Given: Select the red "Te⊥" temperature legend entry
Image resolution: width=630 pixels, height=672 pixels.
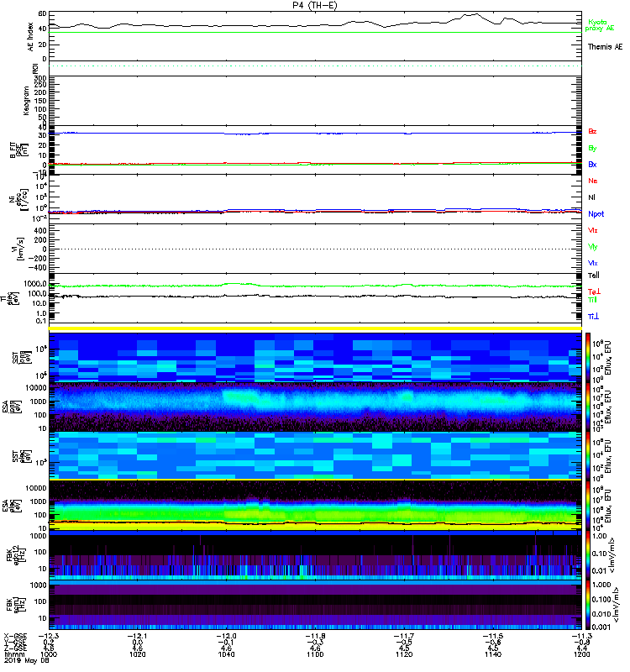Looking at the screenshot, I should pos(595,291).
